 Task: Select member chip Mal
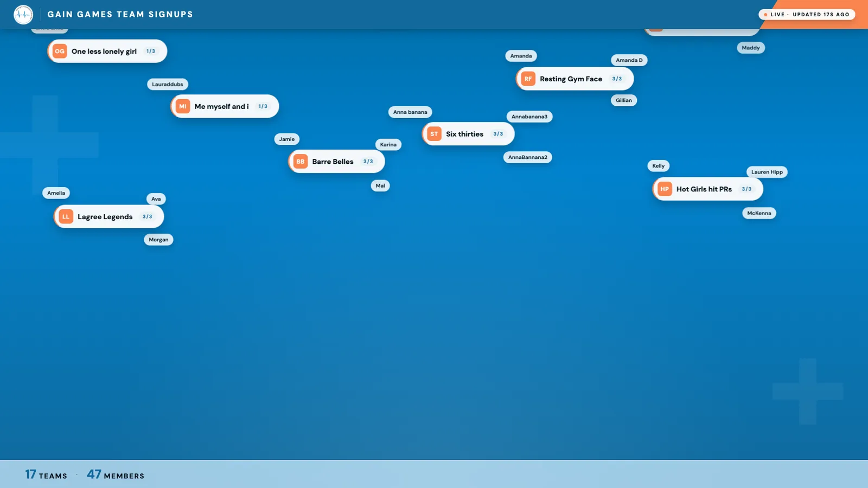pyautogui.click(x=380, y=186)
